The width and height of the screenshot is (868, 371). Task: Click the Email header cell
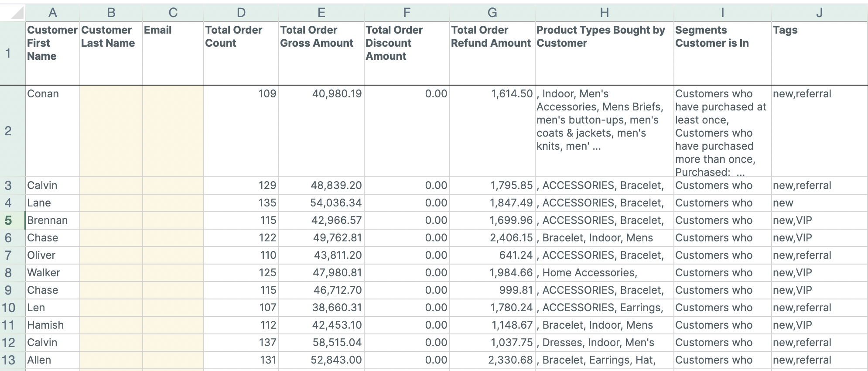tap(173, 53)
